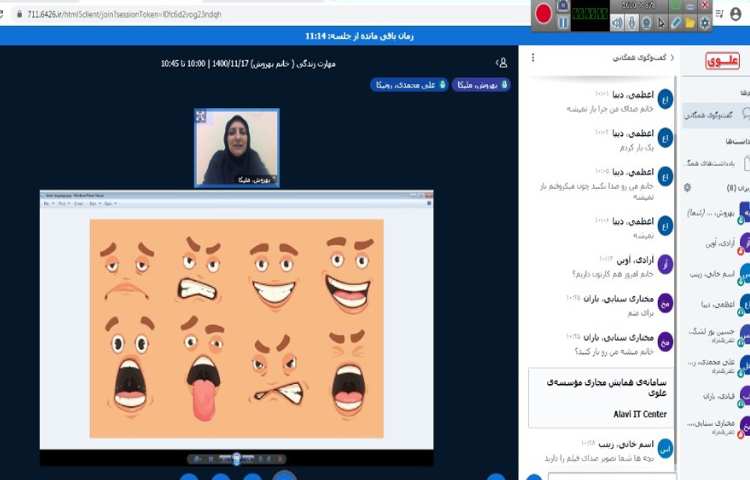Click the browser media control icon

719,14
